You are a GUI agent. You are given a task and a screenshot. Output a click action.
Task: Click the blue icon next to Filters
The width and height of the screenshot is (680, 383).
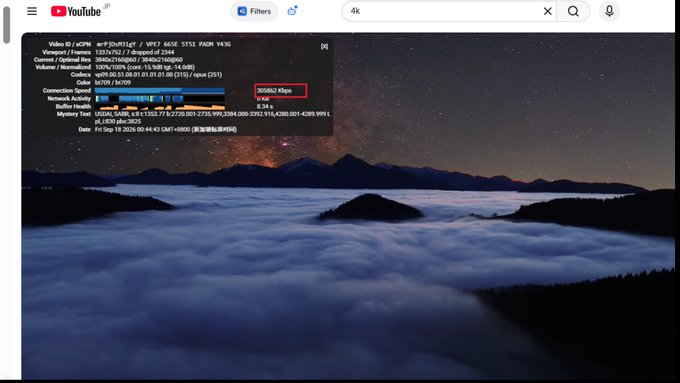292,11
